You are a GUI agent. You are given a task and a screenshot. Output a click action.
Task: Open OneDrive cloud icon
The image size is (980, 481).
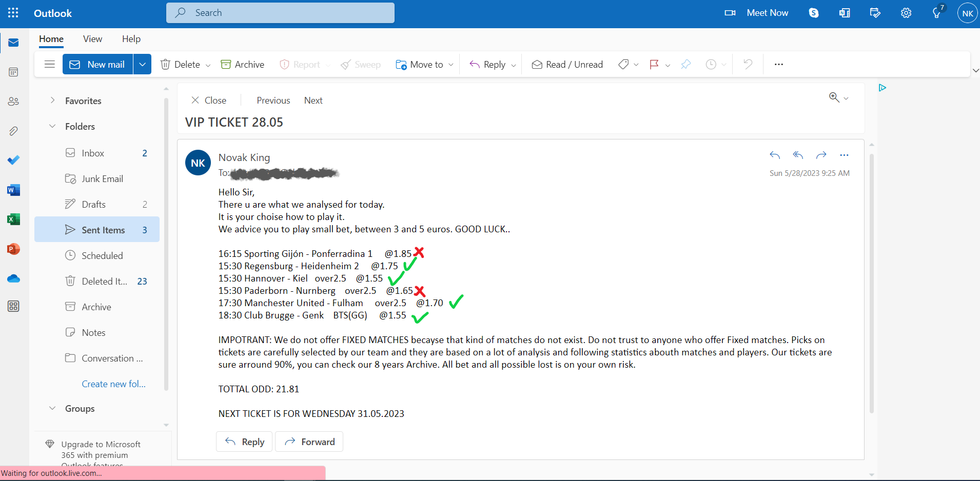[x=13, y=278]
